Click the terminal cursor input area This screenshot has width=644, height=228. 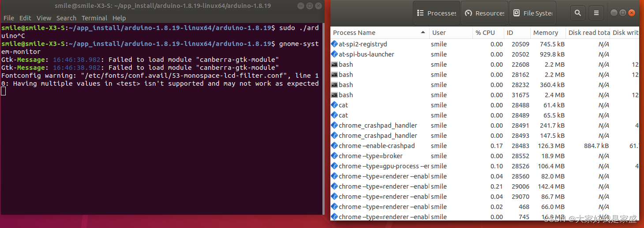pyautogui.click(x=4, y=91)
